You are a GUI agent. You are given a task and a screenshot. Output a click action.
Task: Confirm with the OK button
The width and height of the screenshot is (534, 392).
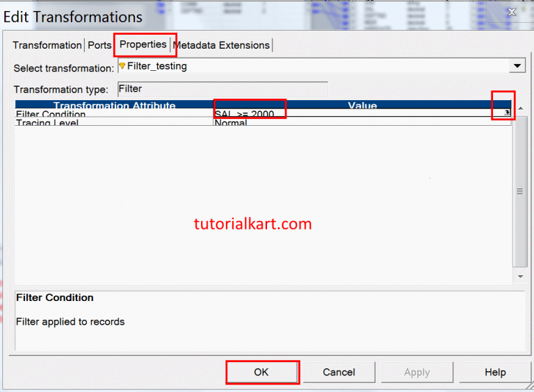click(261, 373)
